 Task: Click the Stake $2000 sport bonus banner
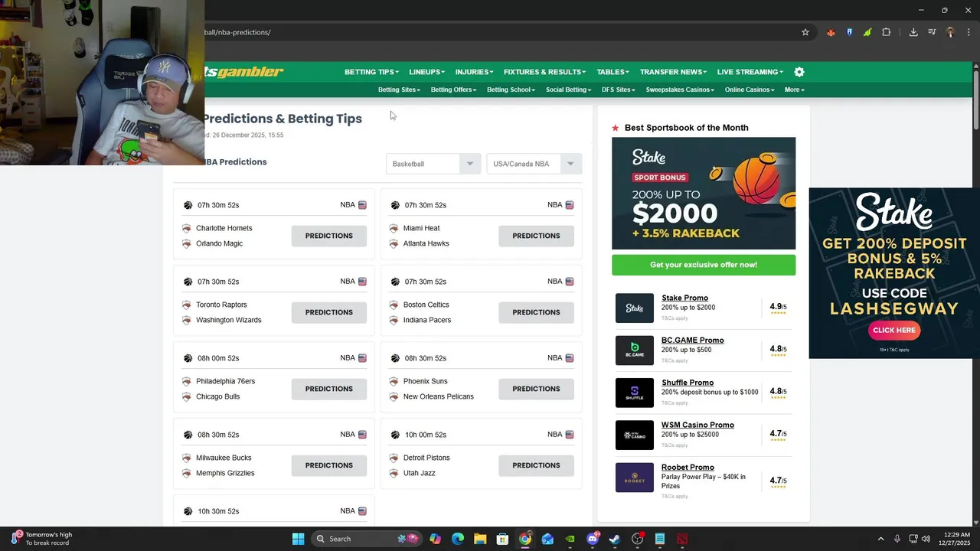click(704, 194)
